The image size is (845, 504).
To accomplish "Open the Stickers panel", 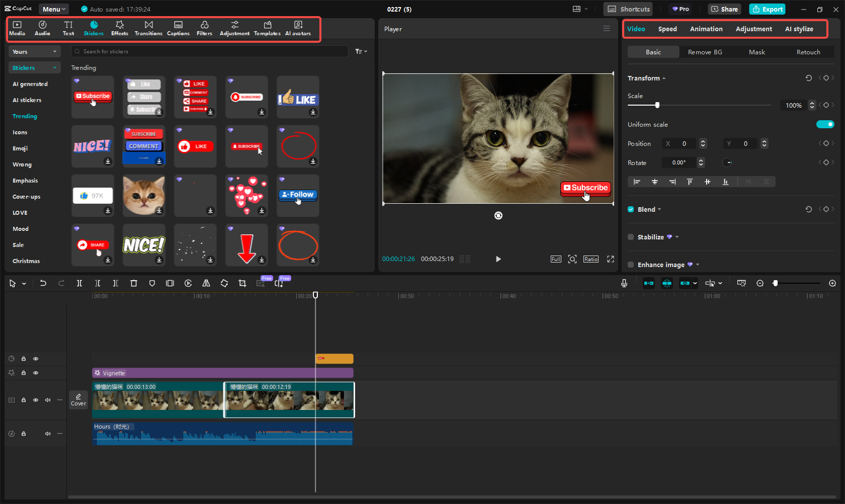I will click(94, 28).
